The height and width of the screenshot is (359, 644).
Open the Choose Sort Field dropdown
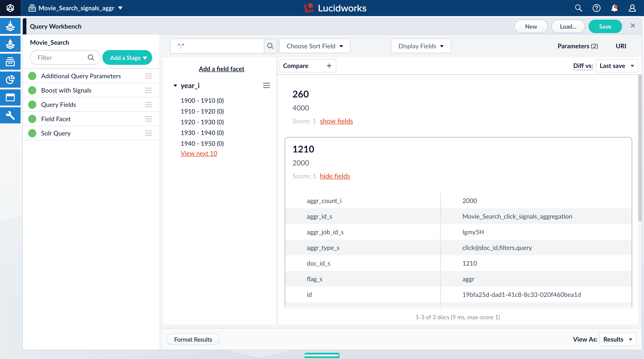(314, 46)
